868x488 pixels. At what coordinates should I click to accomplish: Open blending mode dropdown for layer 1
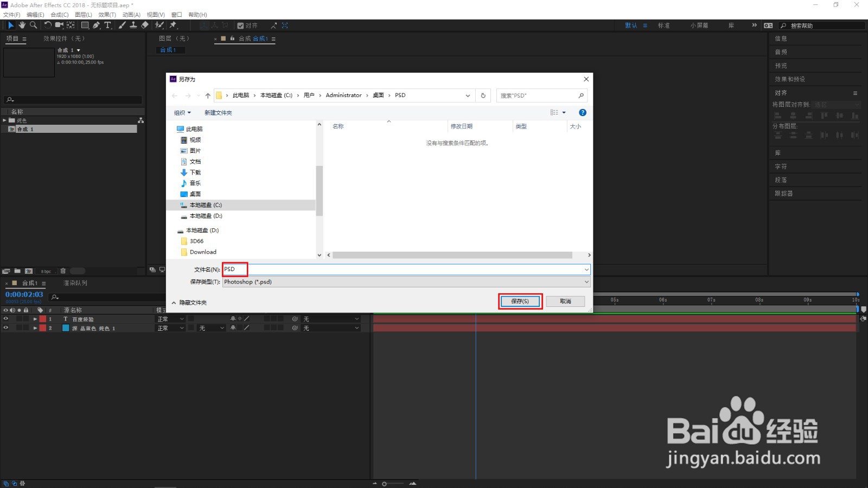(171, 319)
